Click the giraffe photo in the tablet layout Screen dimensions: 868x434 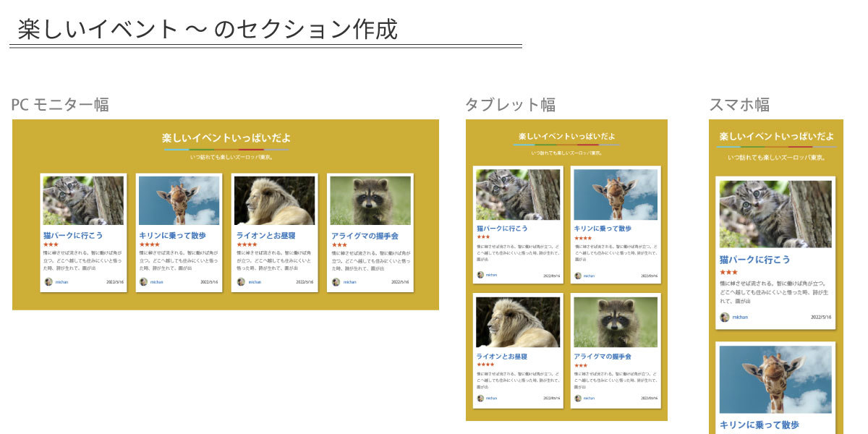click(x=616, y=195)
